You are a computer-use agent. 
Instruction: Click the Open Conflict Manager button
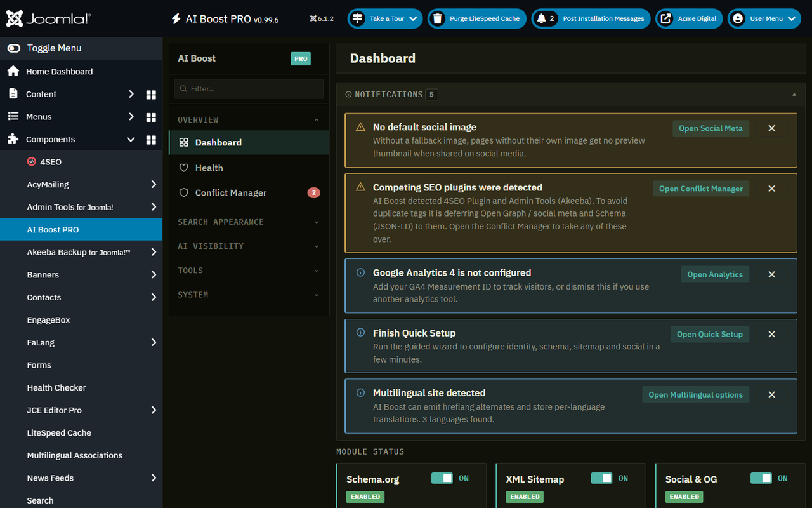point(701,189)
